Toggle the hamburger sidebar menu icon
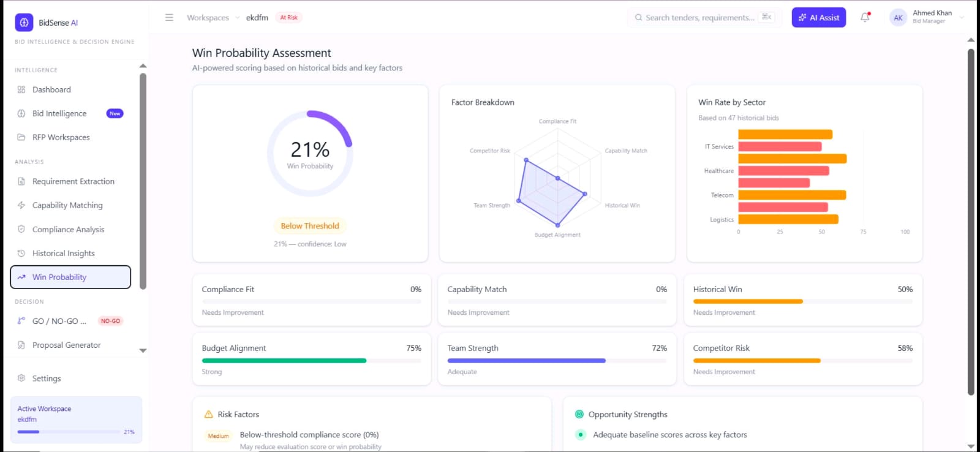 point(169,18)
